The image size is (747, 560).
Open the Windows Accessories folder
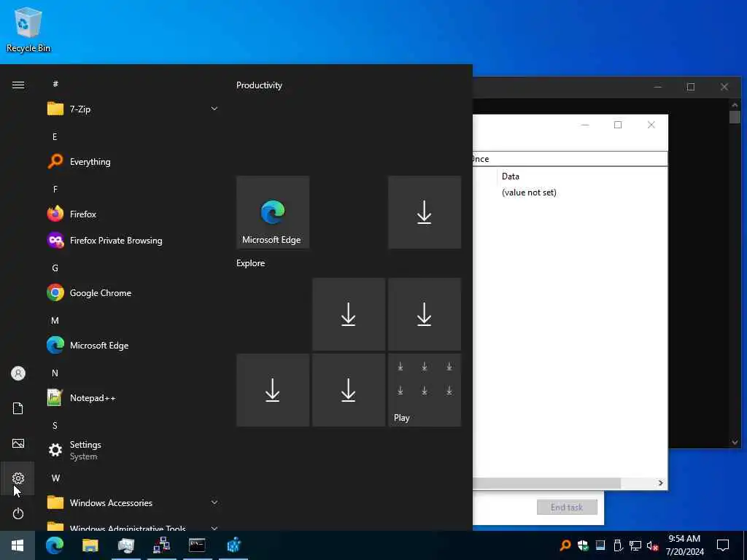pos(133,502)
